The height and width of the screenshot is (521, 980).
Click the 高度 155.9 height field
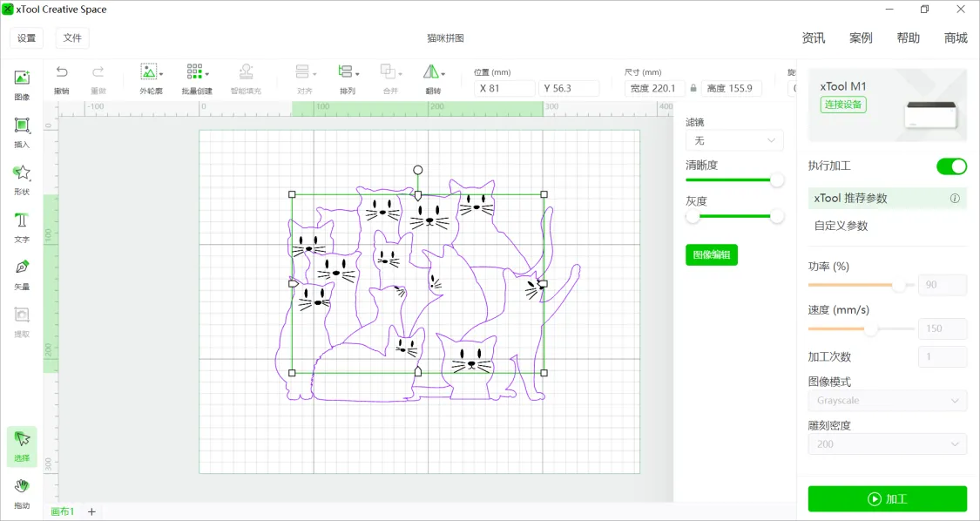click(x=731, y=88)
